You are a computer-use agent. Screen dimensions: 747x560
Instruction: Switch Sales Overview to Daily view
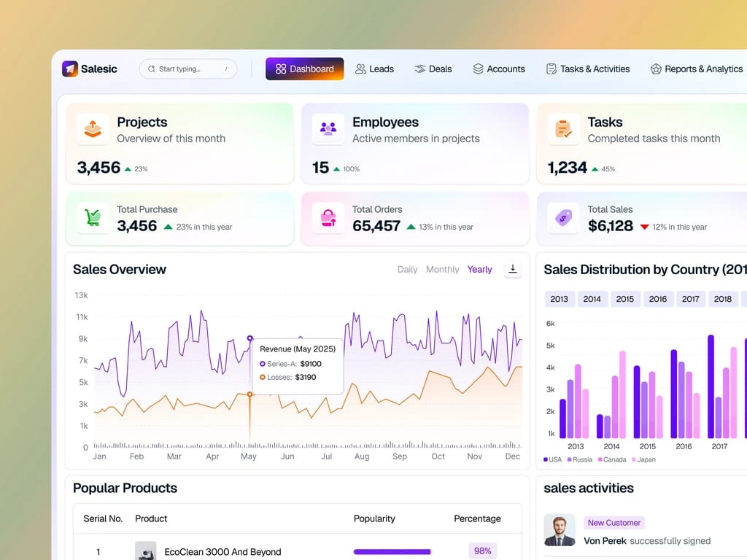click(407, 270)
